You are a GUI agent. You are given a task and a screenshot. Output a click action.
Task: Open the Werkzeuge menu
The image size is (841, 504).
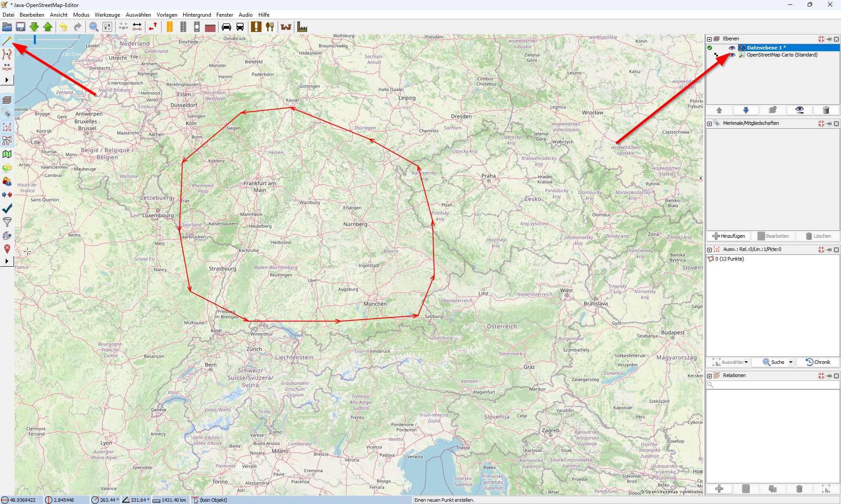pos(107,15)
